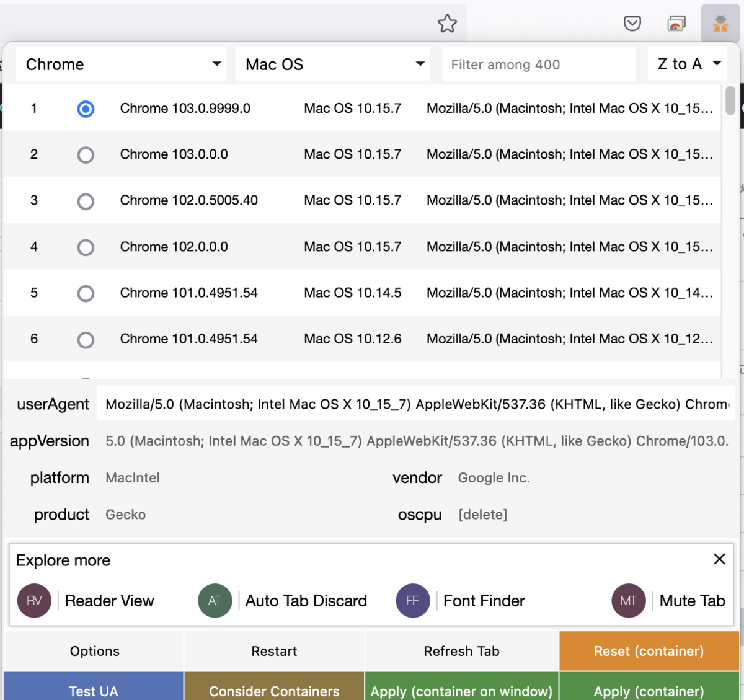Select Chrome 102.0.5005.40 radio button

click(86, 202)
